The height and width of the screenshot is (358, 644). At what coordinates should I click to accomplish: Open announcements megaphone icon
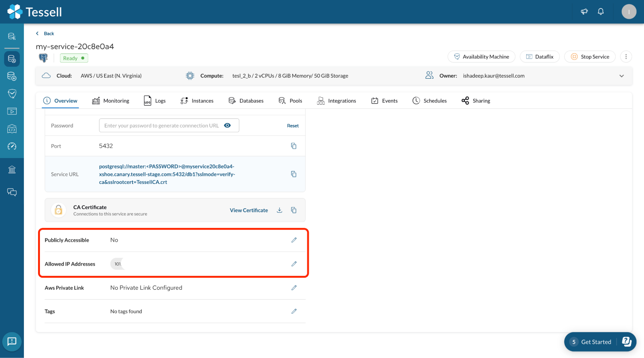[584, 12]
